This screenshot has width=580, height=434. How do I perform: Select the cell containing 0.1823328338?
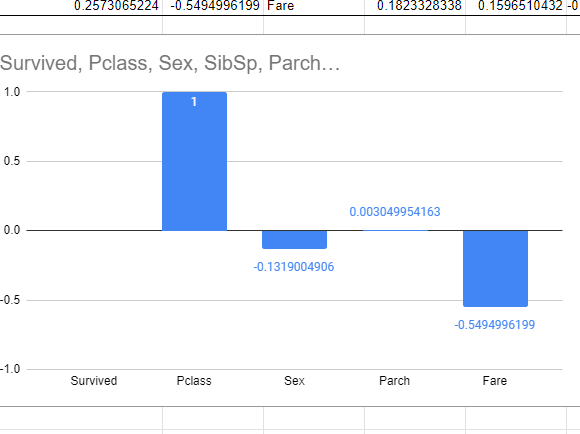pos(415,7)
